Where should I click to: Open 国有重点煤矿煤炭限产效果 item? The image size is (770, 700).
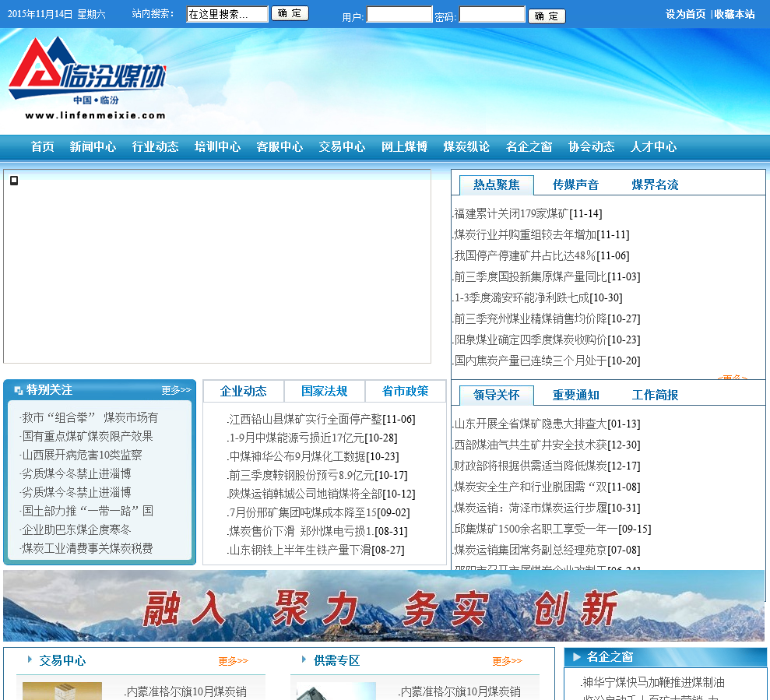(x=87, y=437)
